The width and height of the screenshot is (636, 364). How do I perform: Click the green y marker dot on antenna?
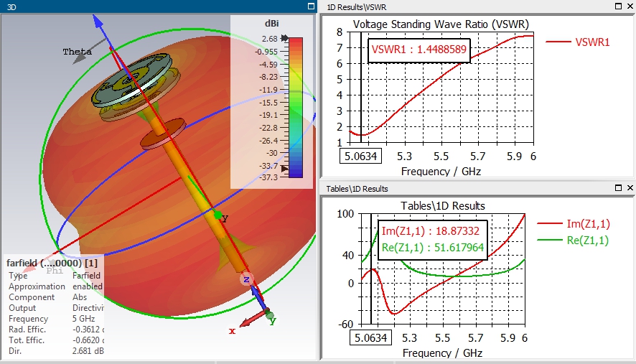[218, 215]
